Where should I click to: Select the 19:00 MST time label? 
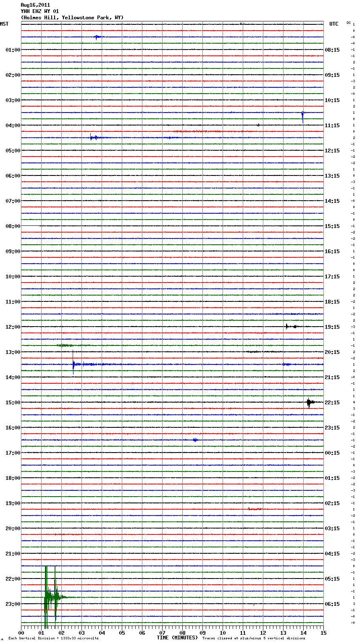pyautogui.click(x=13, y=503)
